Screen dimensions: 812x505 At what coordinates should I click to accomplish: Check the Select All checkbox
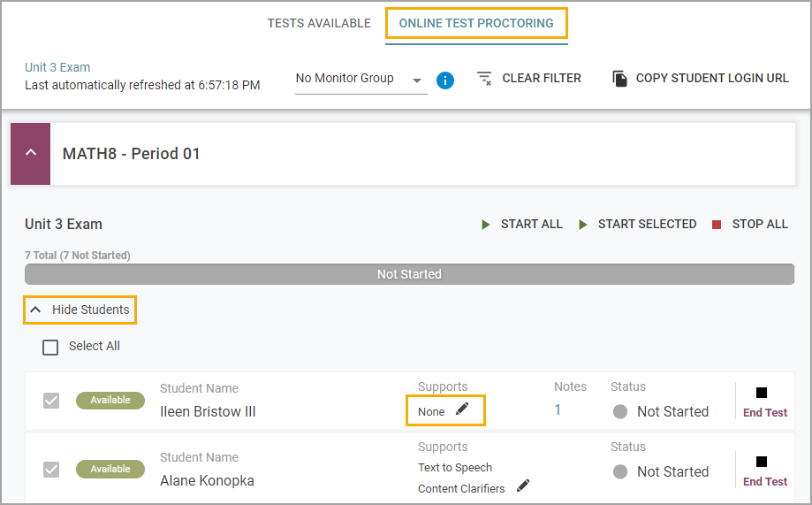click(x=50, y=347)
